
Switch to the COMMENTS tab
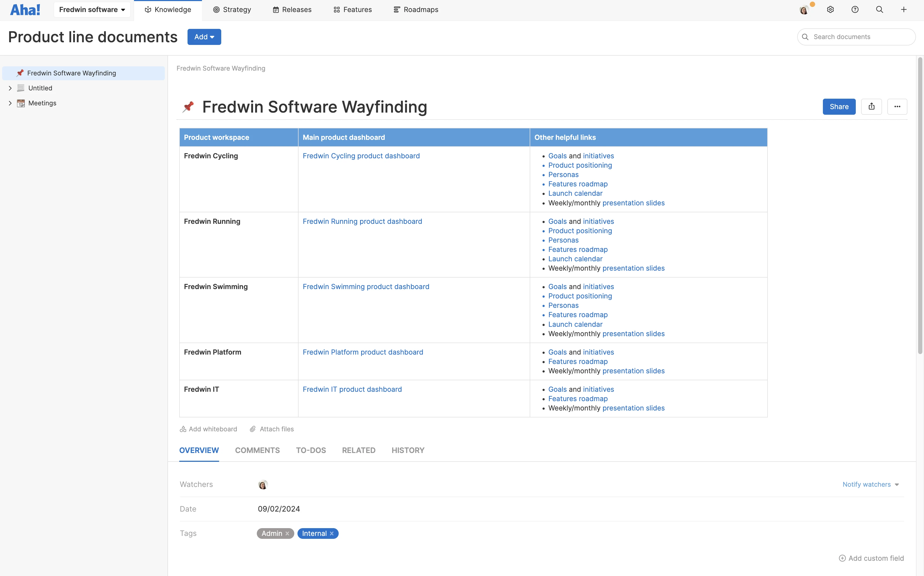[x=257, y=450]
